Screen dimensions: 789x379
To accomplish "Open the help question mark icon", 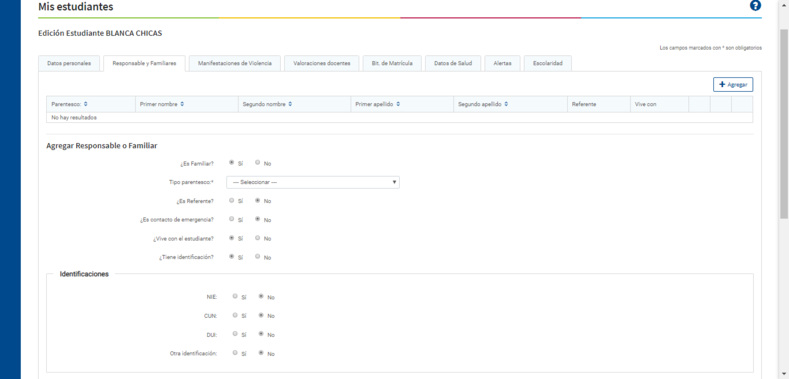I will tap(755, 6).
